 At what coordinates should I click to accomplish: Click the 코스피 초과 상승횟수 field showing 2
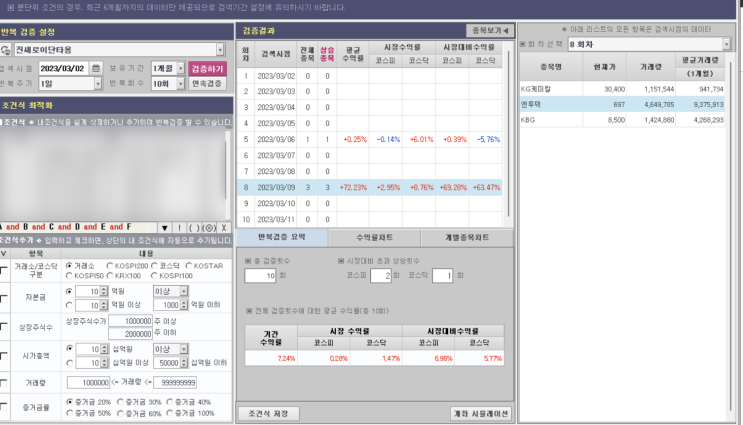click(x=381, y=275)
